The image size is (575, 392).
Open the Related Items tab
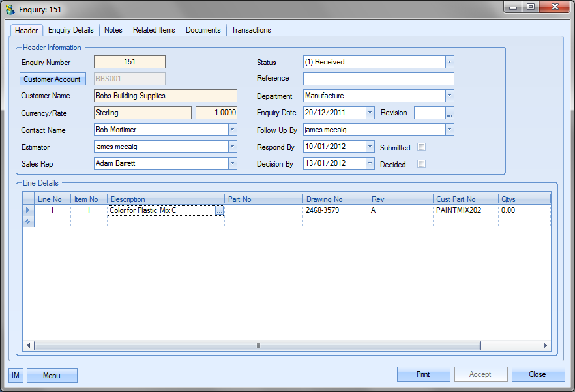click(x=154, y=30)
